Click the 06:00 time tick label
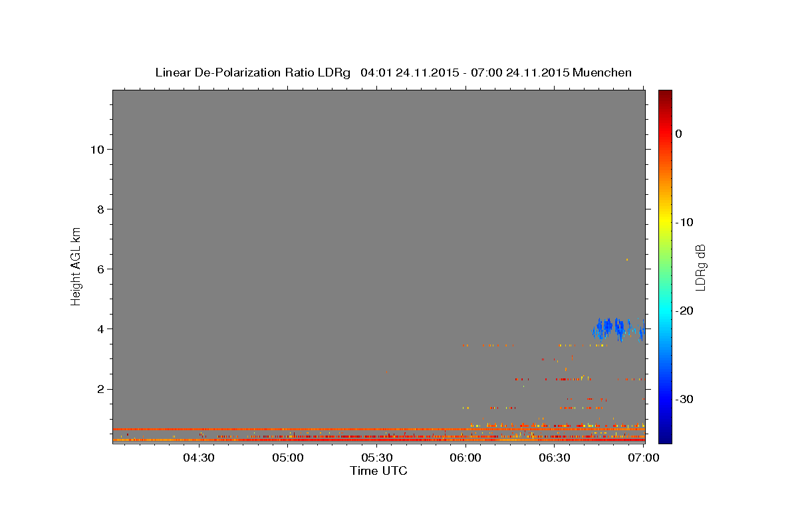 465,458
